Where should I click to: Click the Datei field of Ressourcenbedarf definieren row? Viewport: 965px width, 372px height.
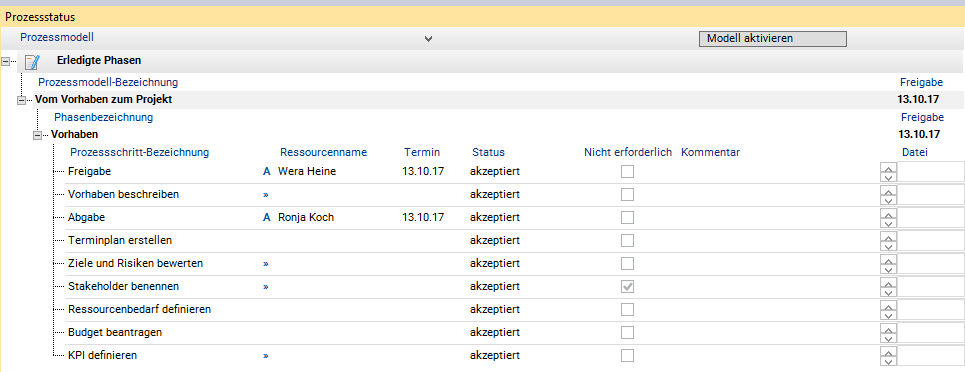pyautogui.click(x=932, y=310)
